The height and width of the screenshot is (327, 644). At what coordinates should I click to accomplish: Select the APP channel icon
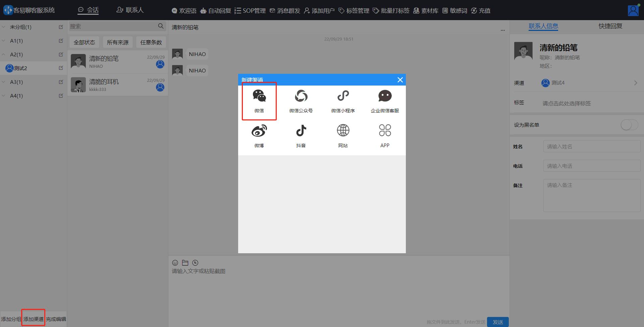385,130
